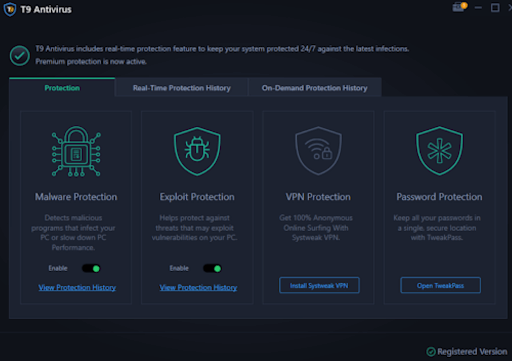
Task: Click the T9 Antivirus title text
Action: click(46, 9)
